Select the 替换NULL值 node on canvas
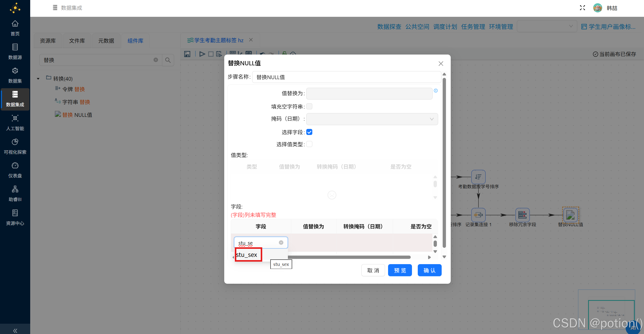Viewport: 644px width, 334px height. pyautogui.click(x=571, y=215)
